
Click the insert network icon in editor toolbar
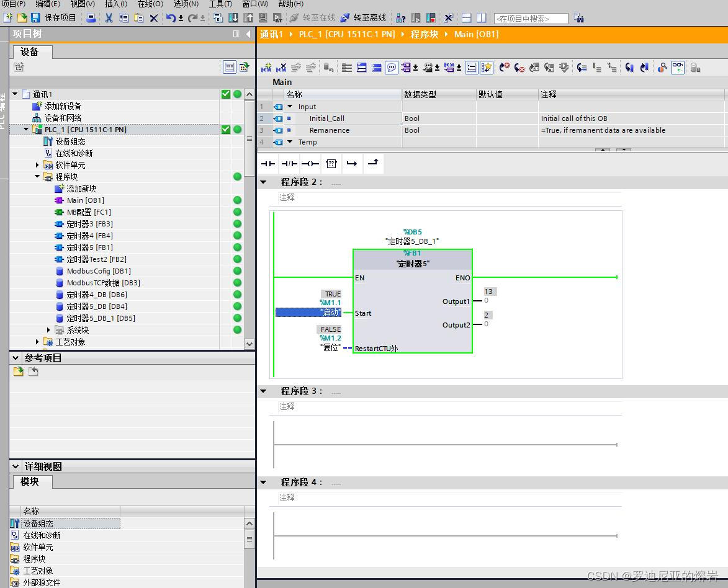coord(266,68)
